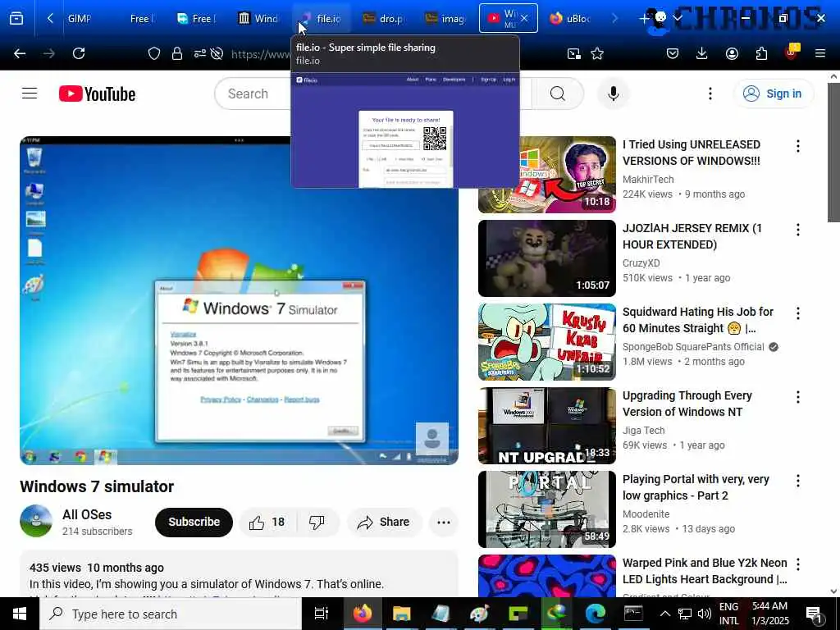Open YouTube settings three-dot menu

tap(710, 94)
